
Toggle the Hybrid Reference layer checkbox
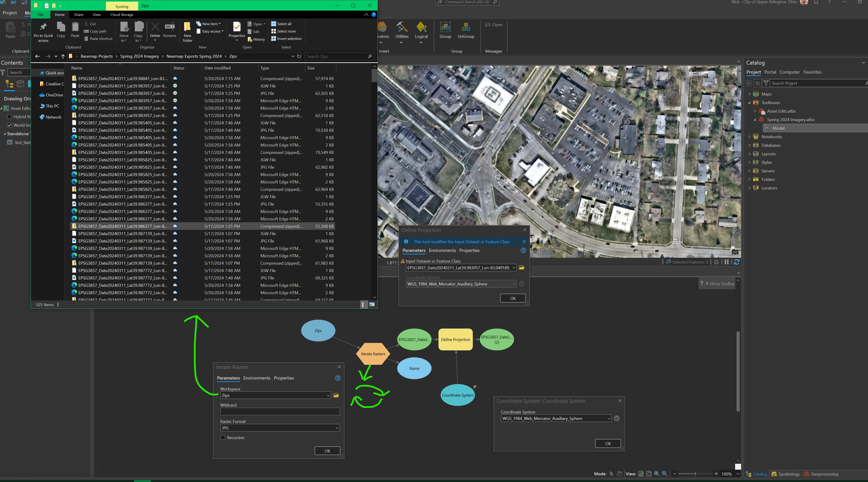coord(10,117)
